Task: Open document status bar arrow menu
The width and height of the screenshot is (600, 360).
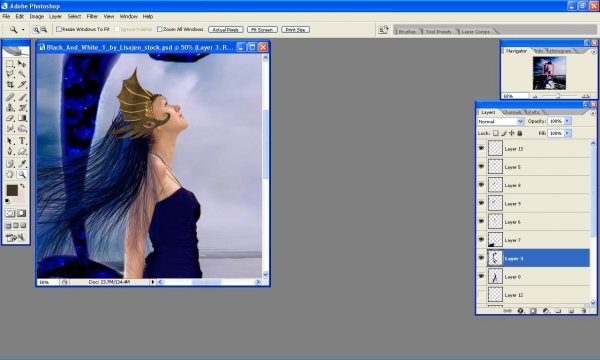Action: pos(152,282)
